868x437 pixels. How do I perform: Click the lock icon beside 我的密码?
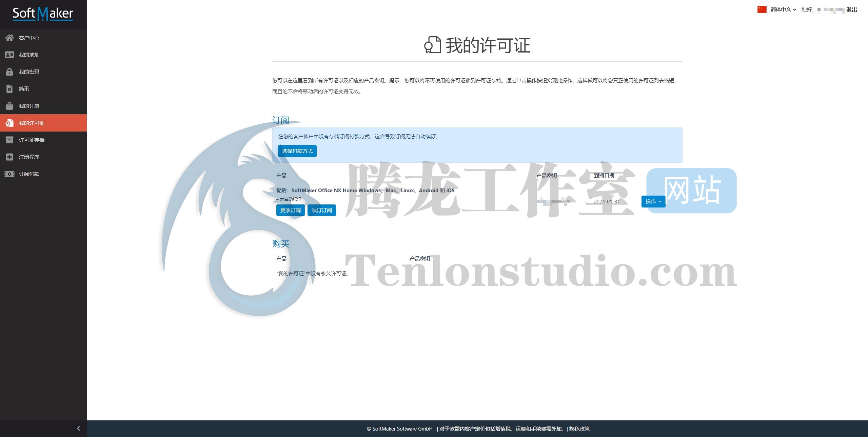[x=9, y=72]
